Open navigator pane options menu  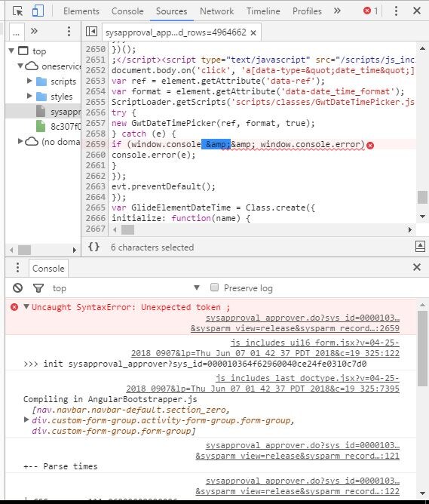pos(69,31)
